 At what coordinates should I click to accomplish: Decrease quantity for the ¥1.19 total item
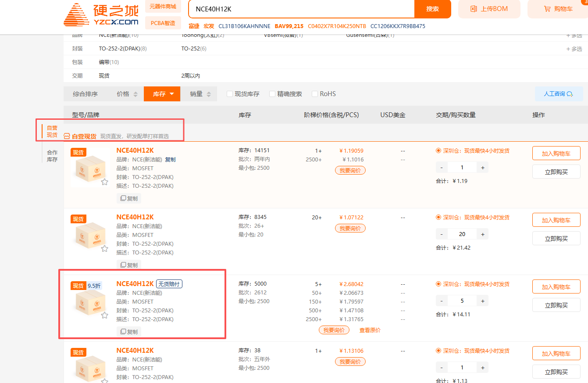coord(442,168)
